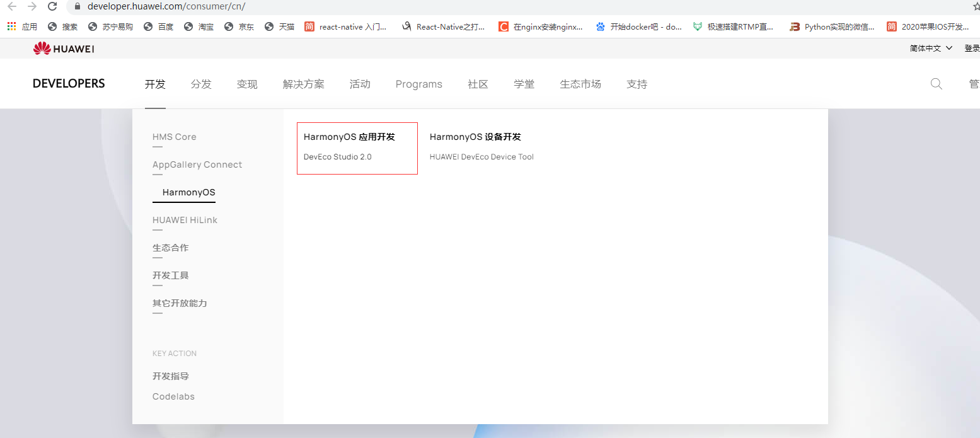Open the 开始docker吧 bookmark

click(639, 26)
